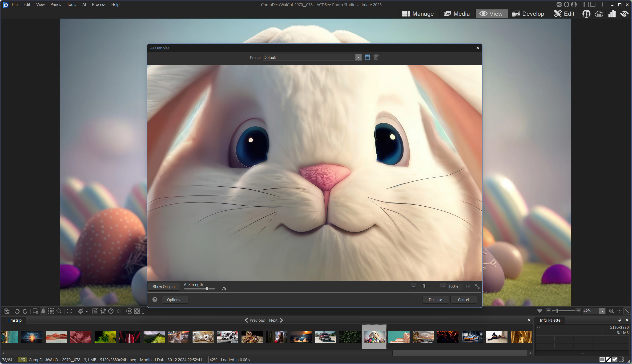Screen dimensions: 632x364
Task: Save the current AI Denoise preset
Action: click(367, 57)
